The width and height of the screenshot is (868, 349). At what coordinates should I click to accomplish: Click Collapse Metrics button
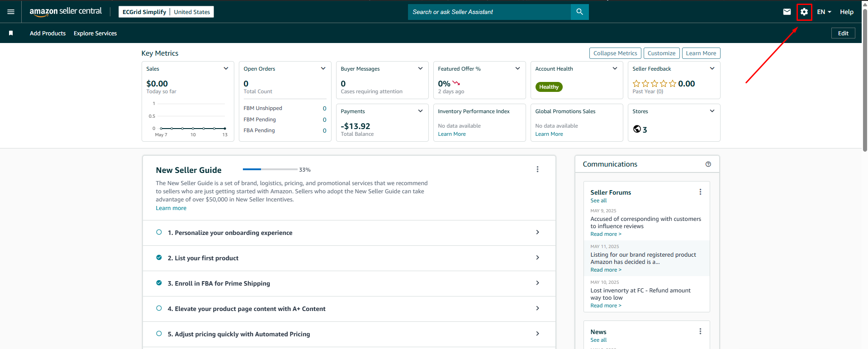(x=615, y=53)
